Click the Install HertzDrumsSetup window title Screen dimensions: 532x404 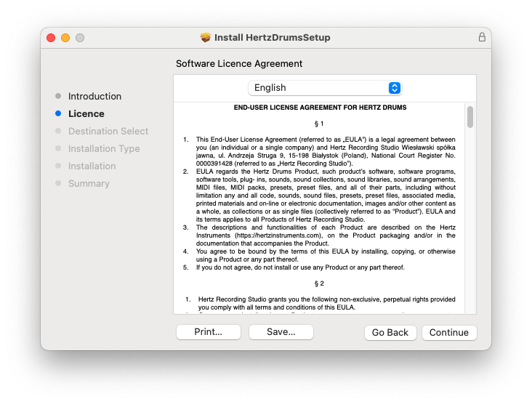(272, 37)
